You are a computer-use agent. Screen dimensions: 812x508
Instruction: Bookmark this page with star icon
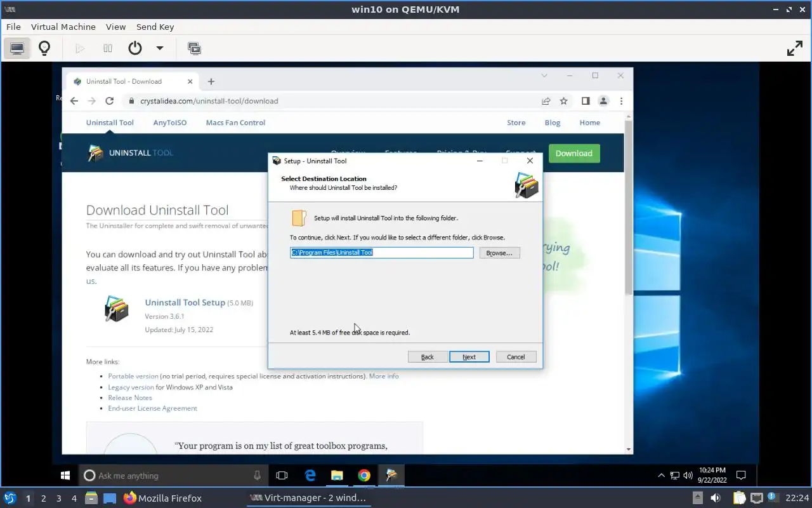[x=563, y=101]
